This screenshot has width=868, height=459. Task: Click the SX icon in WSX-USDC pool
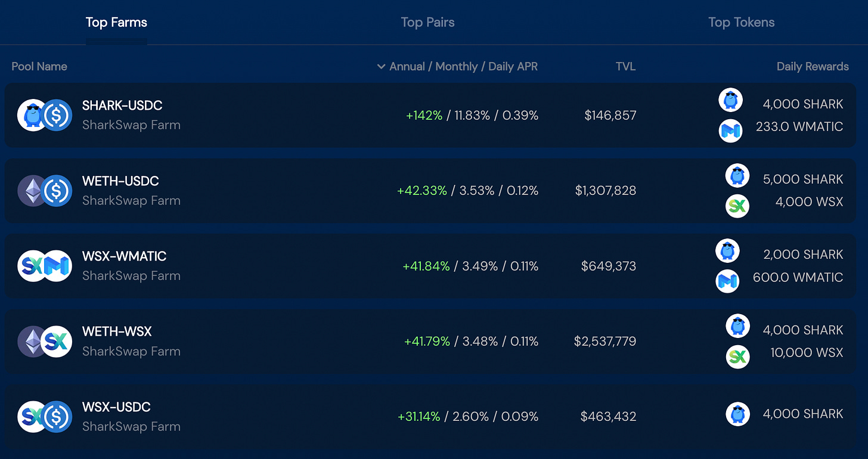[x=32, y=417]
